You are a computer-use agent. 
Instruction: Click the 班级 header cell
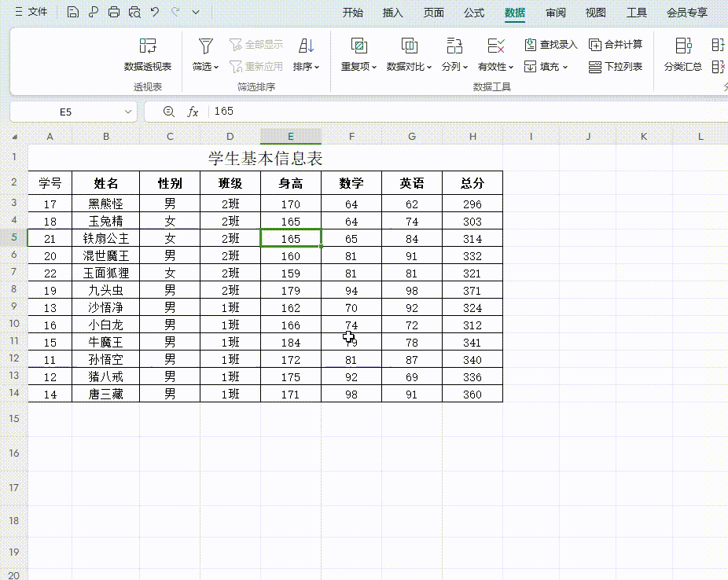pyautogui.click(x=230, y=183)
